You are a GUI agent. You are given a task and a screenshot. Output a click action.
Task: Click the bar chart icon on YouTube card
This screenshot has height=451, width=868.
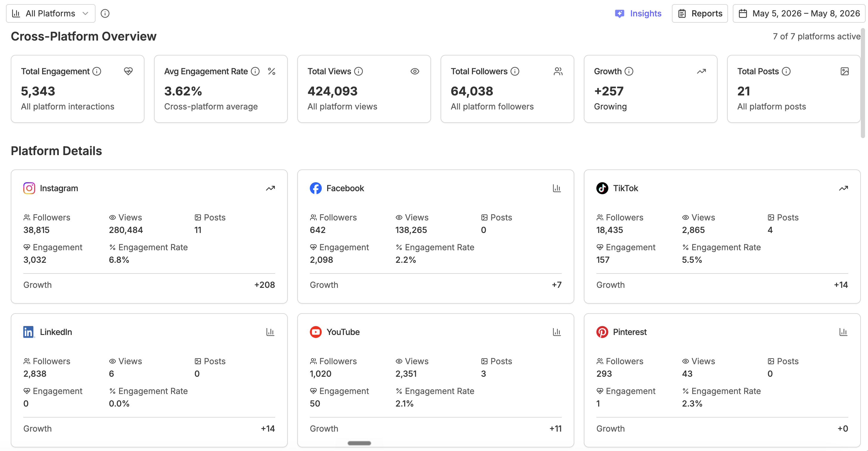click(x=557, y=332)
